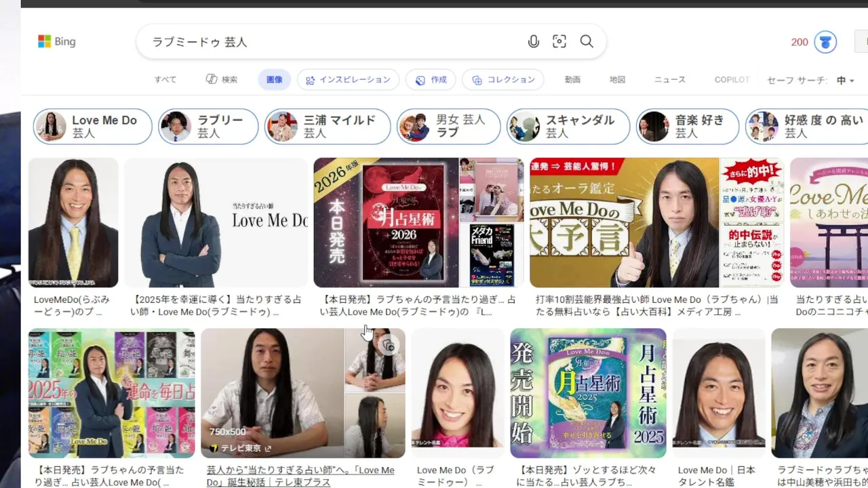The width and height of the screenshot is (868, 488).
Task: Switch to the ニュース tab
Action: [670, 79]
